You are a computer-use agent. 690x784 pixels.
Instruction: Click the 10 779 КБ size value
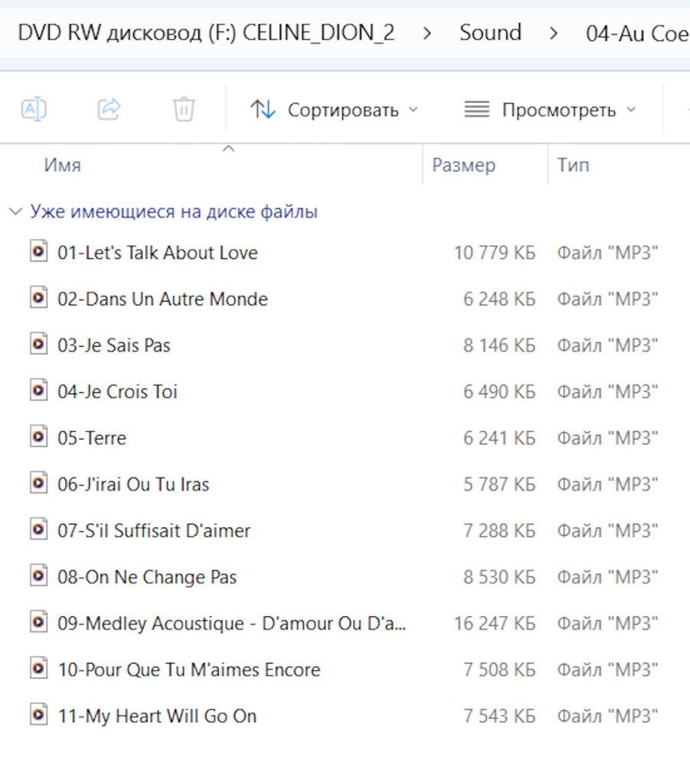pyautogui.click(x=495, y=253)
